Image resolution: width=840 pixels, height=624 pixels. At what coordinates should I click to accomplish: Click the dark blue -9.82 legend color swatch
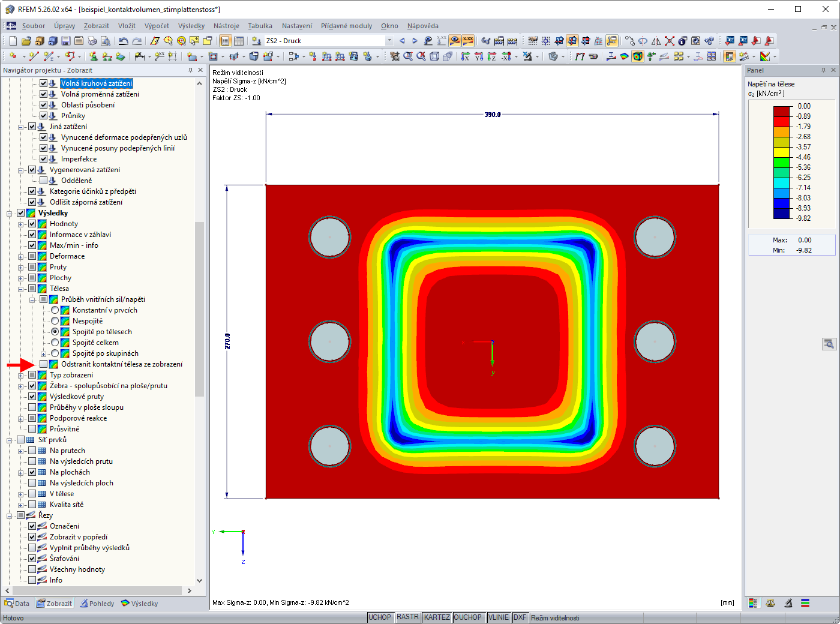click(x=782, y=214)
